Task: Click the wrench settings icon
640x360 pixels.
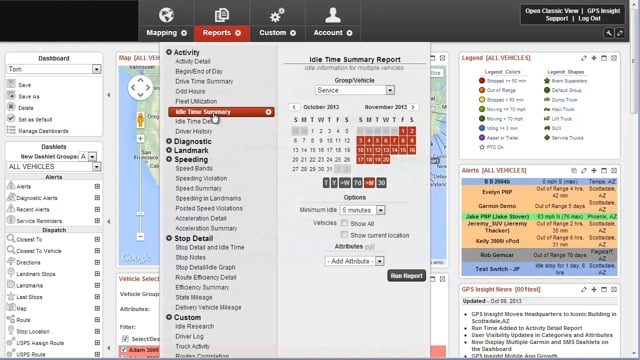Action: 609,33
